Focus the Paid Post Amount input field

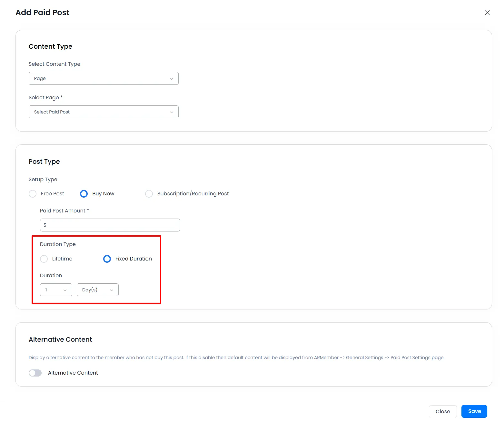[x=113, y=225]
